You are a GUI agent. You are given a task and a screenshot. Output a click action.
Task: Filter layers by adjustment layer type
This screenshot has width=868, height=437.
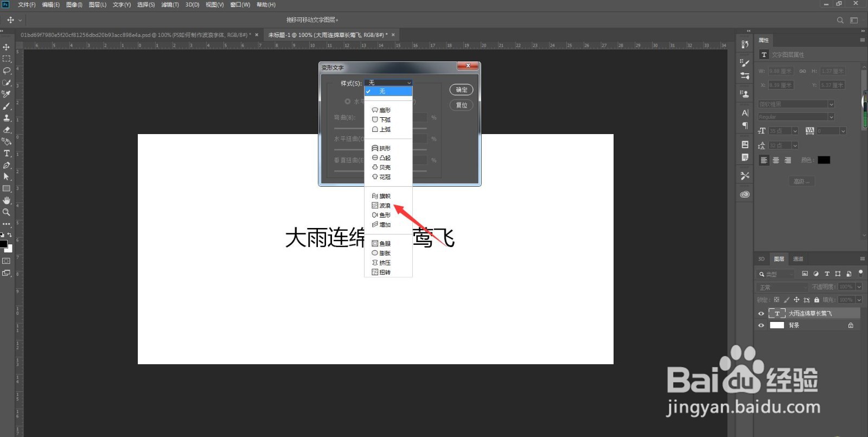[x=816, y=274]
